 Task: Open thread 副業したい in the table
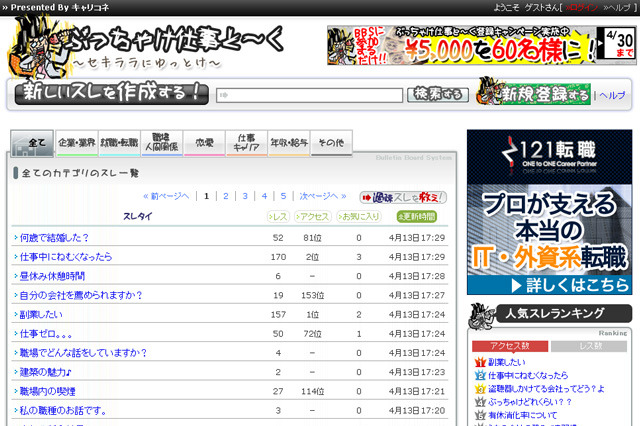pos(41,315)
